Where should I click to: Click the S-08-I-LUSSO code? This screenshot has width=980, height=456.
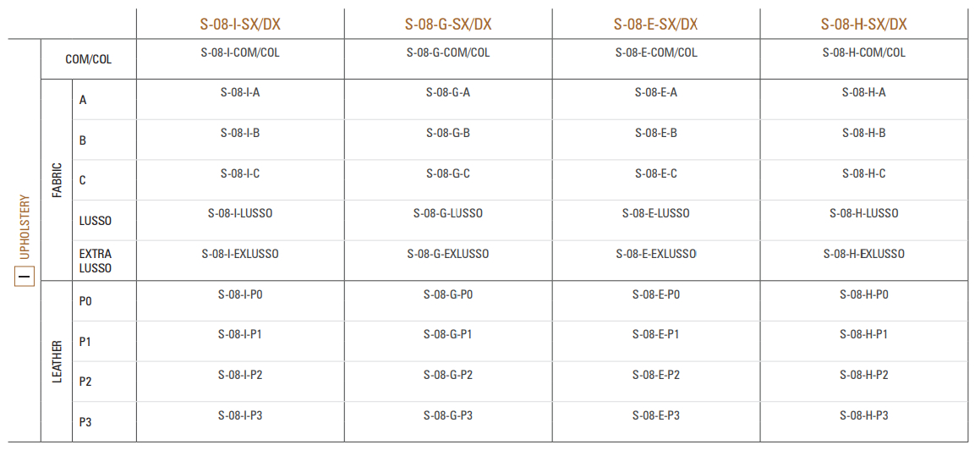point(240,213)
